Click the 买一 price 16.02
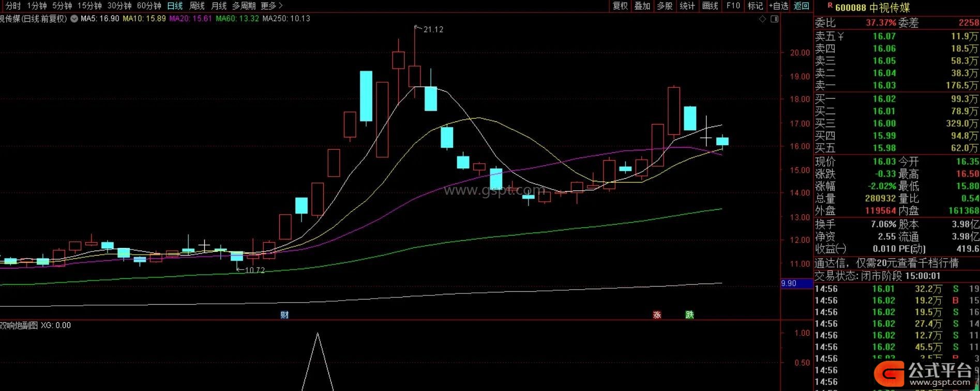980x391 pixels. point(884,99)
